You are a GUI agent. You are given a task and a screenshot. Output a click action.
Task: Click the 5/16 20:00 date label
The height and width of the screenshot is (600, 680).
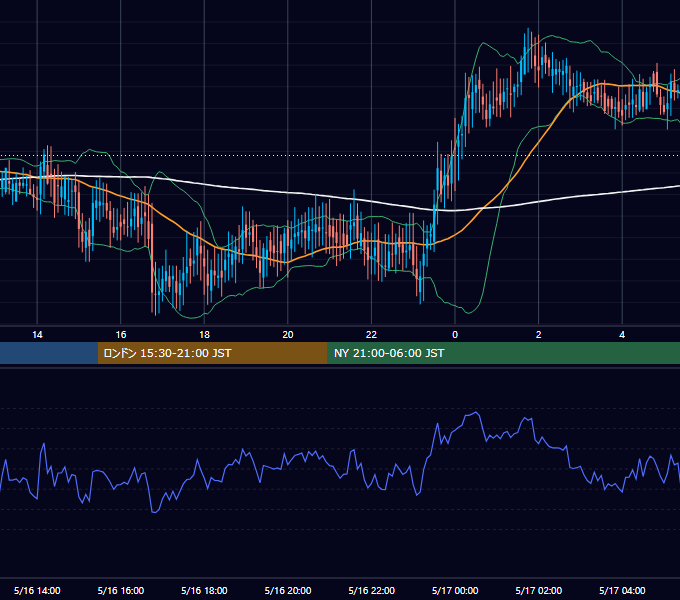(288, 590)
